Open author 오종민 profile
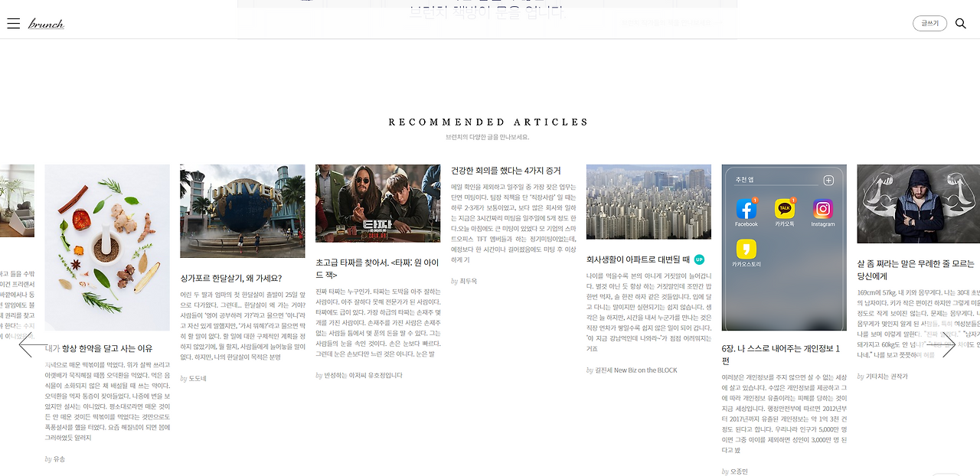The width and height of the screenshot is (980, 476). [739, 471]
